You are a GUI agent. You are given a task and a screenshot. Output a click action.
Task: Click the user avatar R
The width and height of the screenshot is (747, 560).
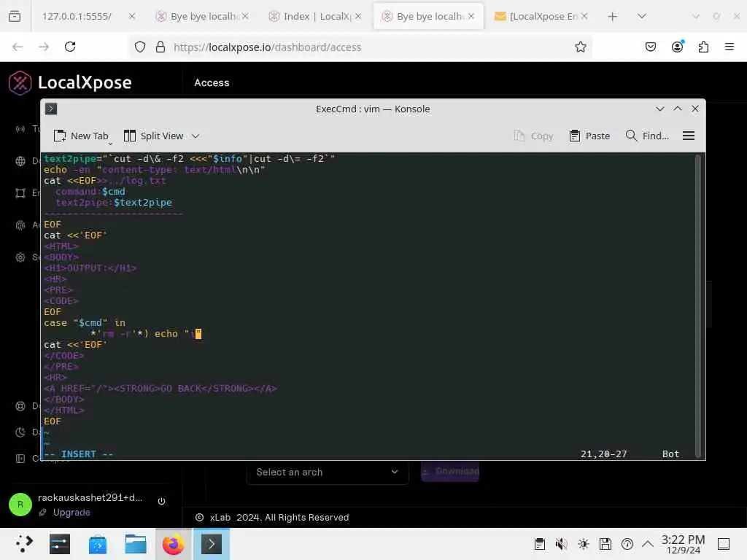point(20,505)
